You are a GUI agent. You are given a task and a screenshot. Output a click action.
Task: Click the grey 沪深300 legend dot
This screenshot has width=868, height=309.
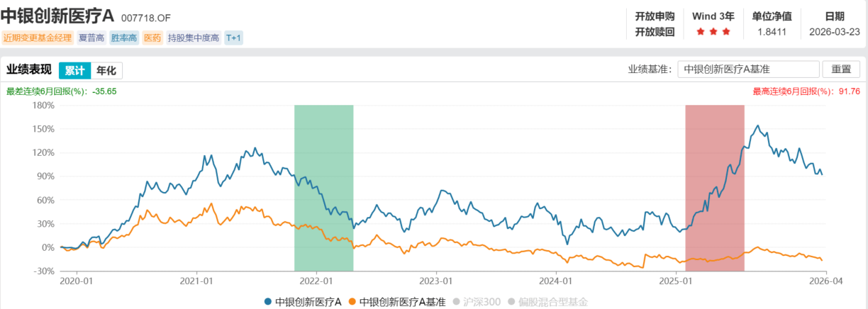457,302
